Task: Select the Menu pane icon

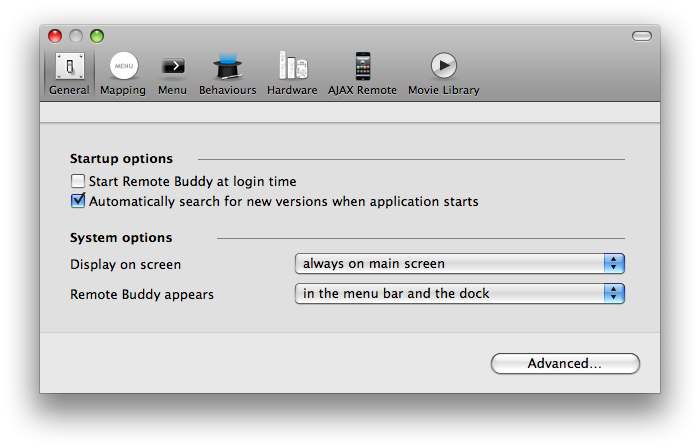Action: coord(172,67)
